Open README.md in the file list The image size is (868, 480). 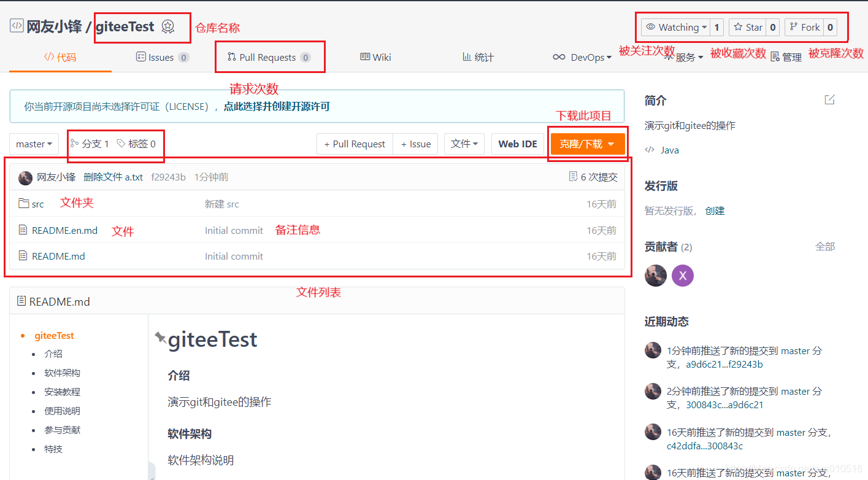pos(58,256)
